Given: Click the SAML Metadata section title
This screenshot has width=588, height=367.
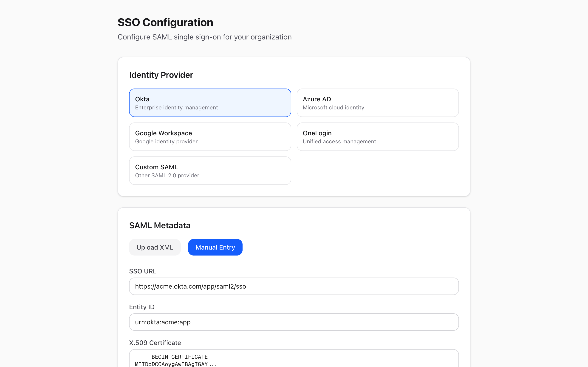Looking at the screenshot, I should pyautogui.click(x=160, y=225).
